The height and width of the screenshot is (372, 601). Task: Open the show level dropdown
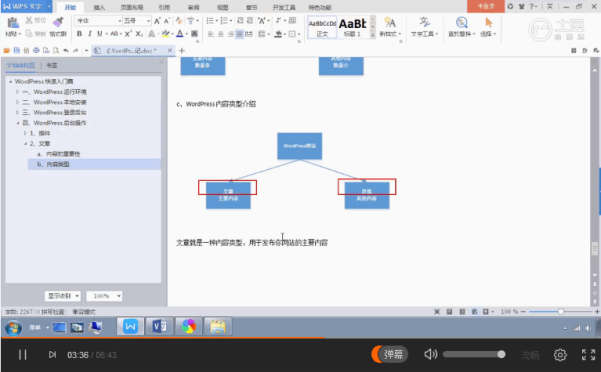click(x=77, y=296)
